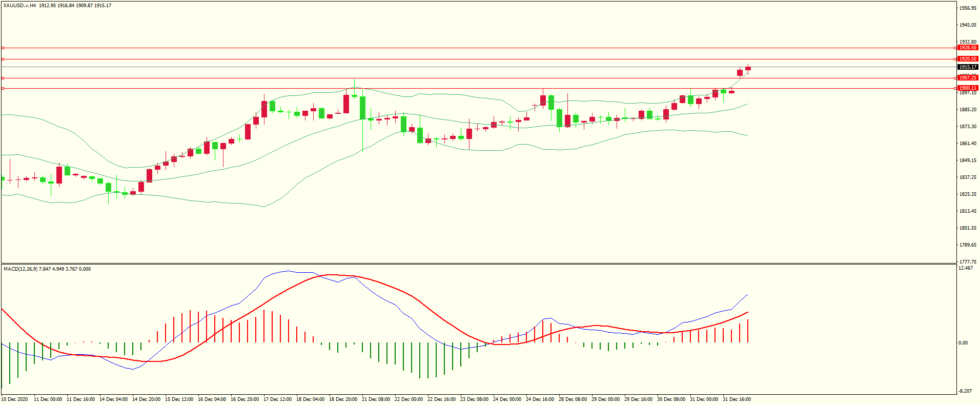
Task: Click the 23 Dec 08:00 time label
Action: (474, 399)
